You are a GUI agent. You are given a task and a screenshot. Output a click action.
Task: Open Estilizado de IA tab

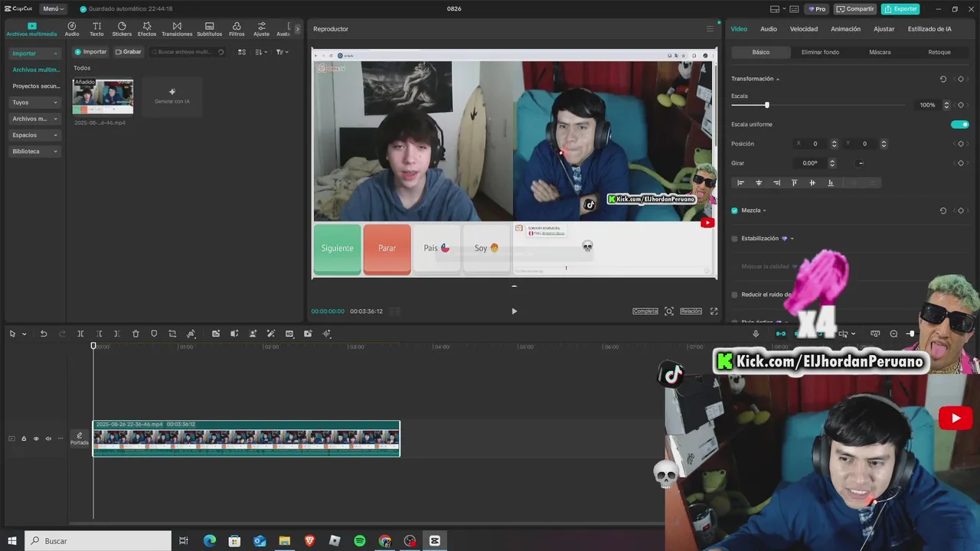click(929, 29)
